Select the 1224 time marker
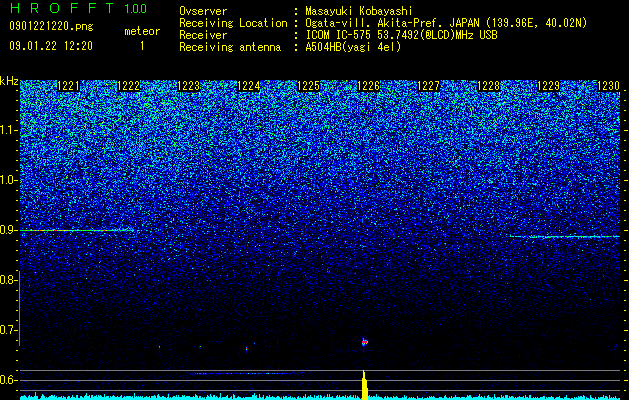 click(249, 86)
